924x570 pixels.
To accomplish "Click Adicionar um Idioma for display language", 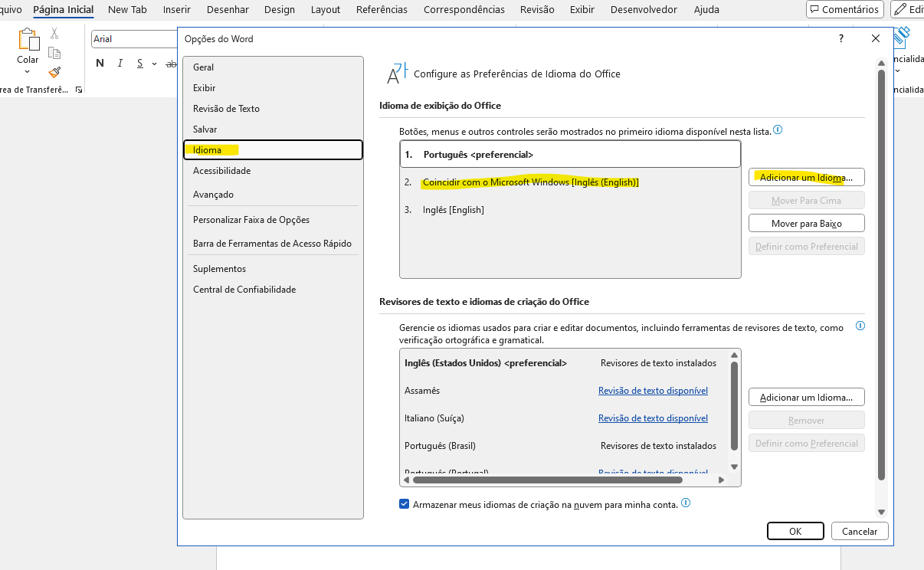I will click(806, 177).
